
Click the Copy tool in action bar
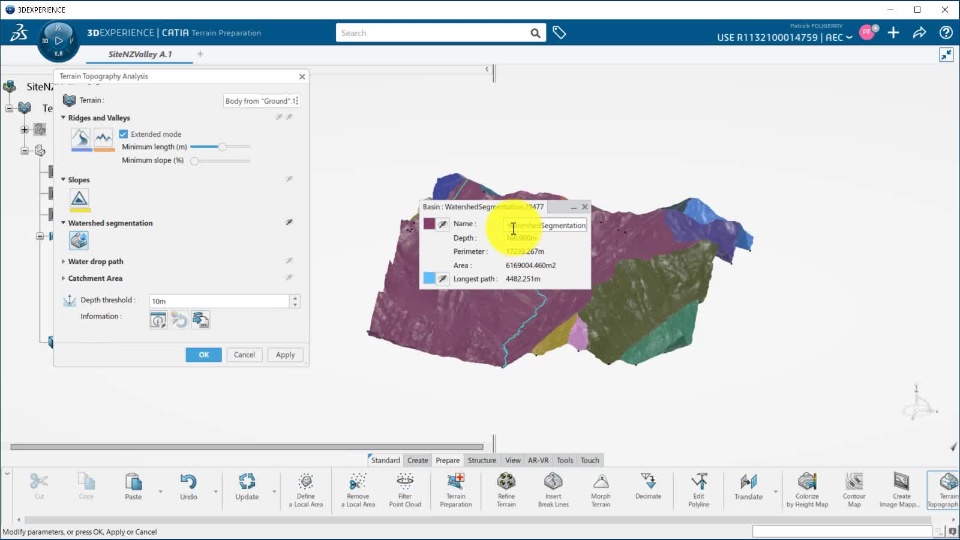(86, 487)
